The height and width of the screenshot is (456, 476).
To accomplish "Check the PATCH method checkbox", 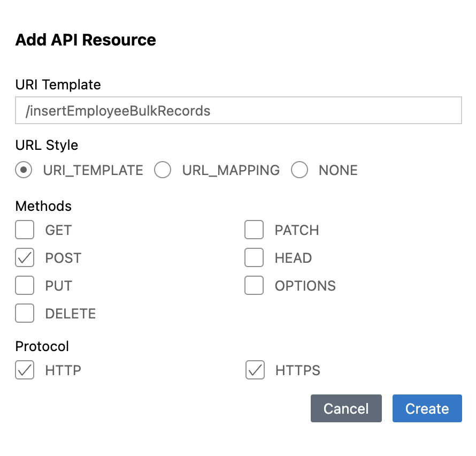I will tap(254, 230).
